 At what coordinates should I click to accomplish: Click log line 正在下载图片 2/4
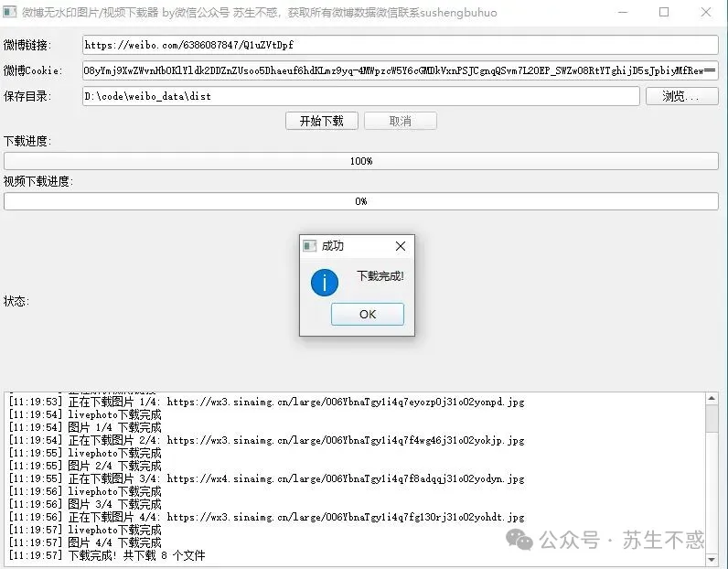(266, 440)
